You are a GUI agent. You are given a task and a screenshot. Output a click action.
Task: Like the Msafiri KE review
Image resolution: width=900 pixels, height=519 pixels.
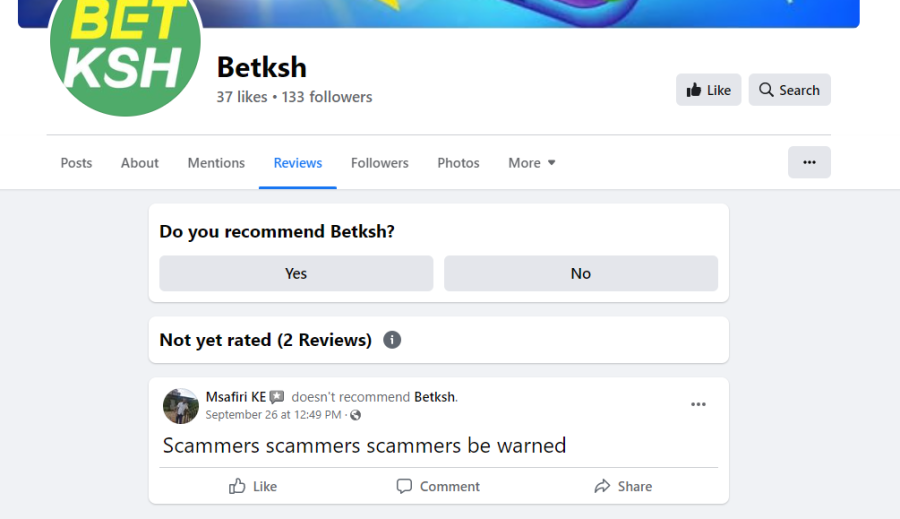coord(253,486)
